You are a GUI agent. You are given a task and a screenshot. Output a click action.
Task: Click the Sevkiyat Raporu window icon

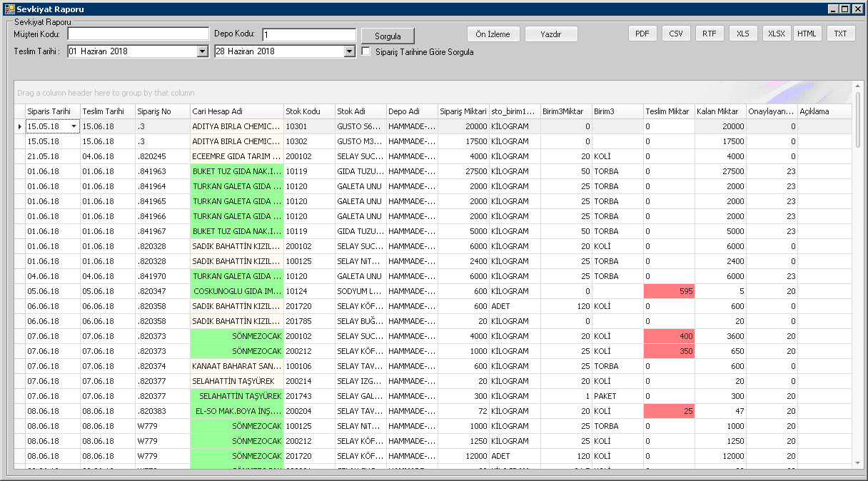[x=9, y=9]
